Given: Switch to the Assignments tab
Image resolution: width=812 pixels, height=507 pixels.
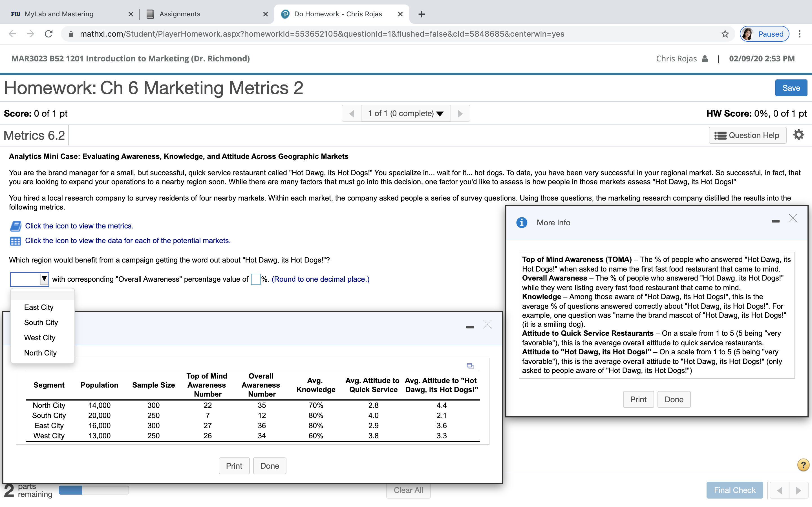Looking at the screenshot, I should coord(180,14).
